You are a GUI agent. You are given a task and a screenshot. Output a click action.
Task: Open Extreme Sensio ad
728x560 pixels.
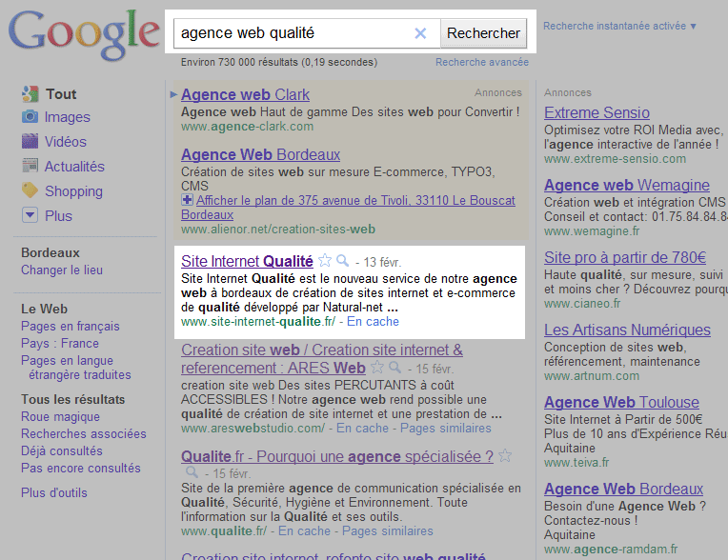coord(597,112)
